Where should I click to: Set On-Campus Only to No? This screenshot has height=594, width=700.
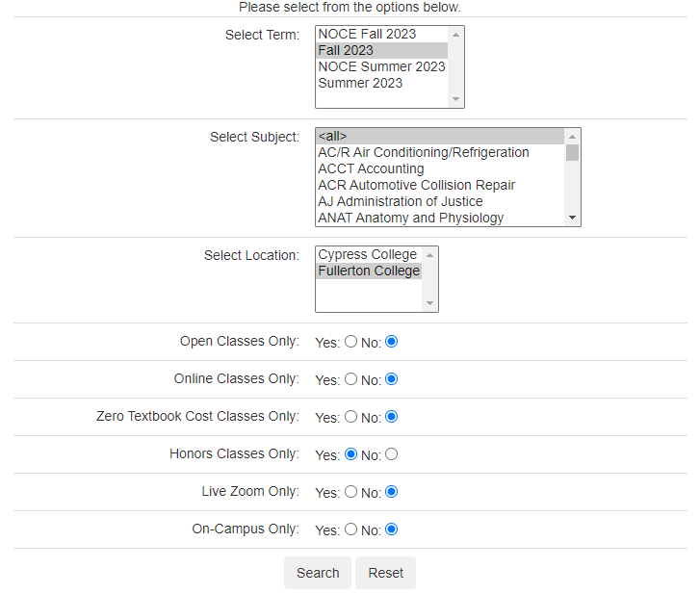pos(392,529)
